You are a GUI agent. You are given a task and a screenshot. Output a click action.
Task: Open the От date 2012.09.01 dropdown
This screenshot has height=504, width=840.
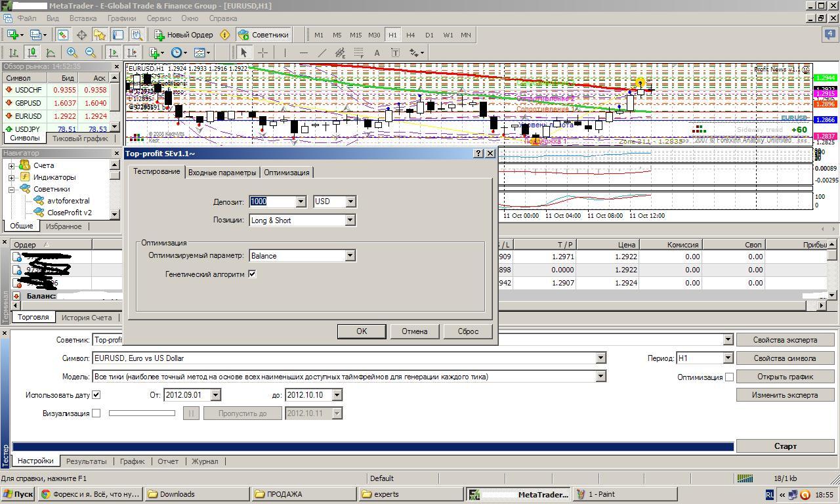point(215,394)
